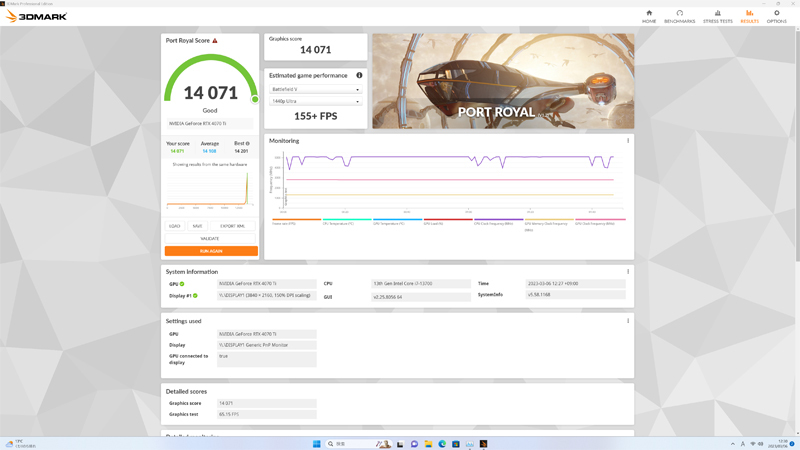Open Microsoft Store on the taskbar

456,444
